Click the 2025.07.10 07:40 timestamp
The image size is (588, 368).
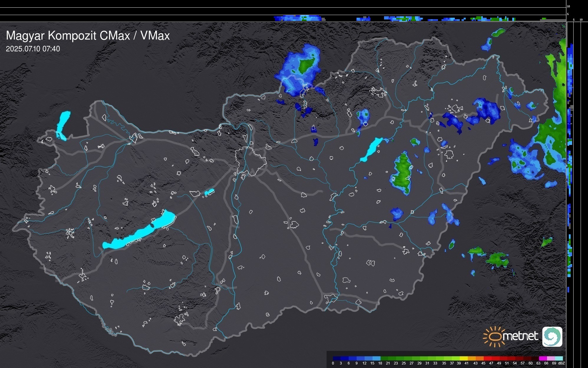[x=33, y=49]
